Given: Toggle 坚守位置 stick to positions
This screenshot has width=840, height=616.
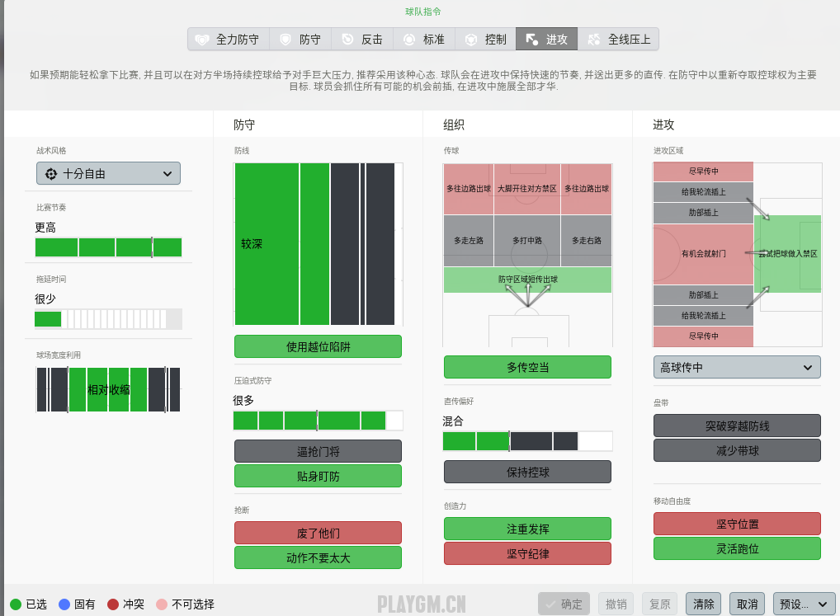Looking at the screenshot, I should [737, 524].
